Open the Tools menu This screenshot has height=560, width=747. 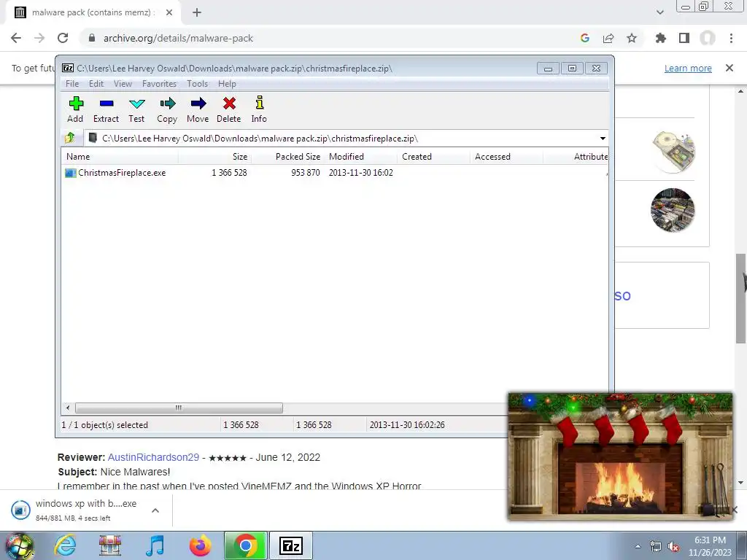coord(197,84)
